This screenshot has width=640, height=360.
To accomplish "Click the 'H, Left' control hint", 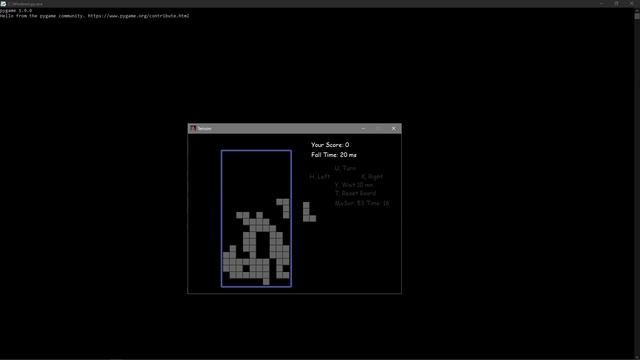I will pyautogui.click(x=320, y=176).
